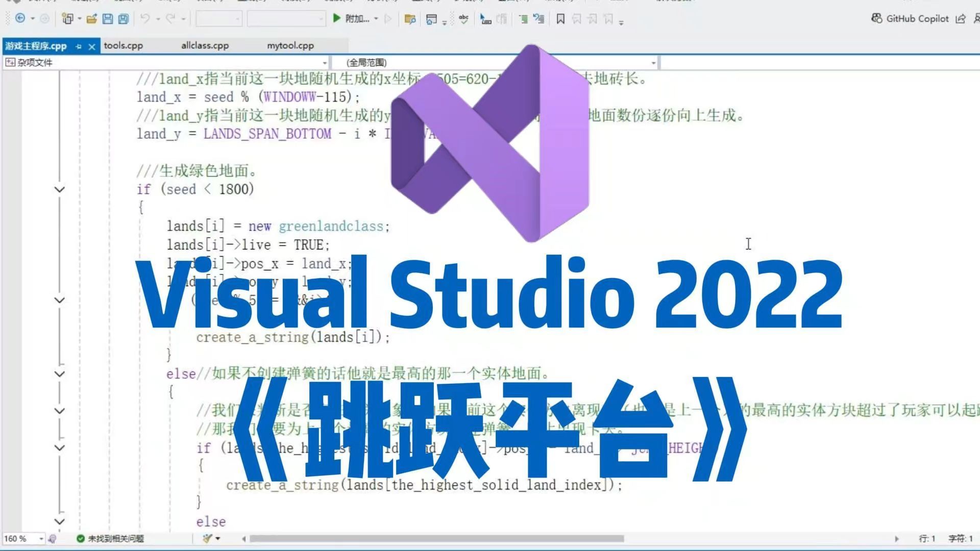Click the abc spell-check icon
This screenshot has height=551, width=980.
pos(463,19)
